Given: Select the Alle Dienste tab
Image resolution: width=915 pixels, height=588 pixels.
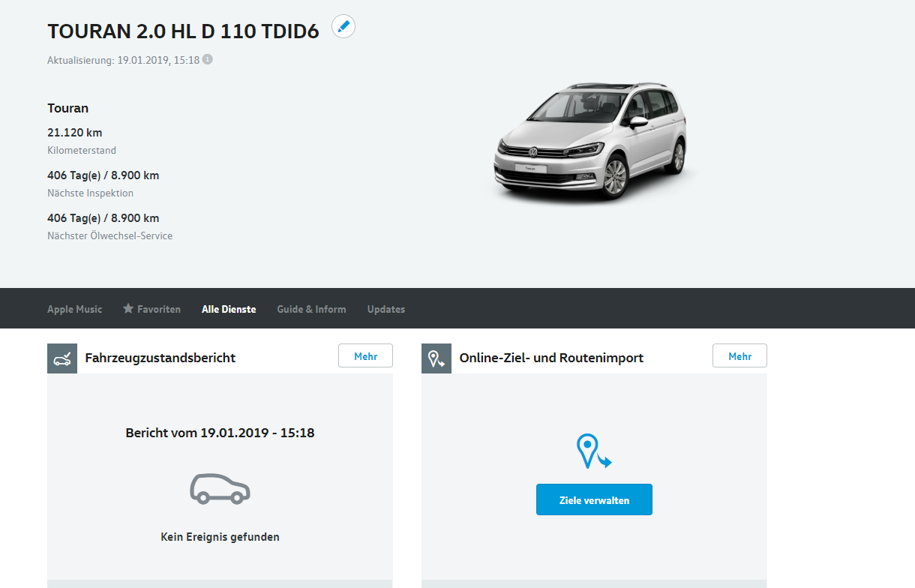Looking at the screenshot, I should pyautogui.click(x=229, y=309).
